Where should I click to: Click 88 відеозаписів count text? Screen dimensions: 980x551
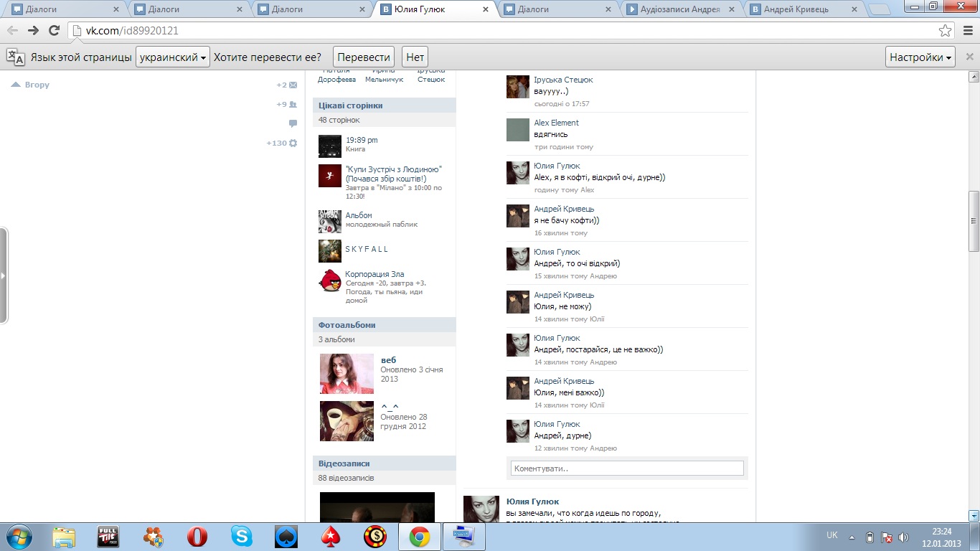(x=347, y=478)
